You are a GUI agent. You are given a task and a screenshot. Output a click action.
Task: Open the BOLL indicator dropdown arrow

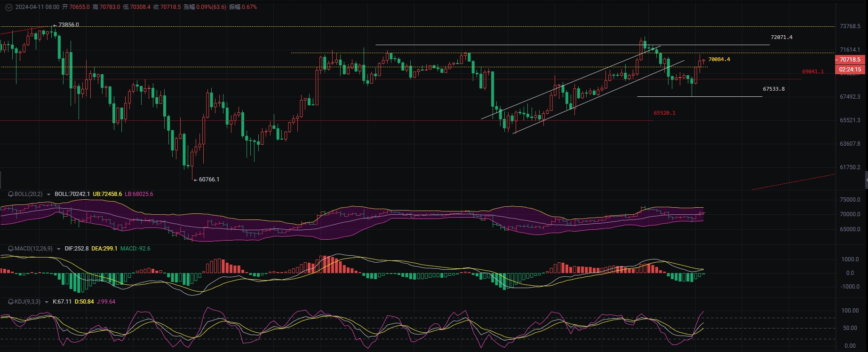pos(48,195)
